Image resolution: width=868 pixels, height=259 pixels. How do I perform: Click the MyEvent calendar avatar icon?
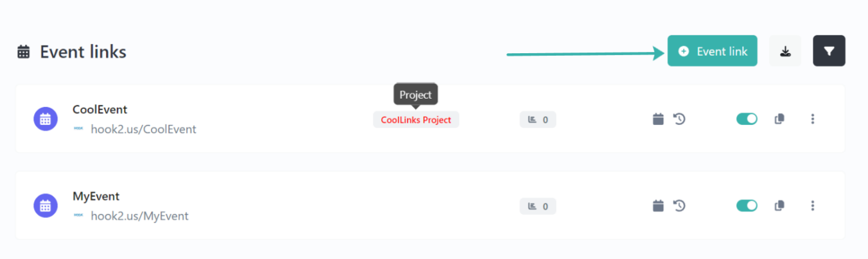46,206
